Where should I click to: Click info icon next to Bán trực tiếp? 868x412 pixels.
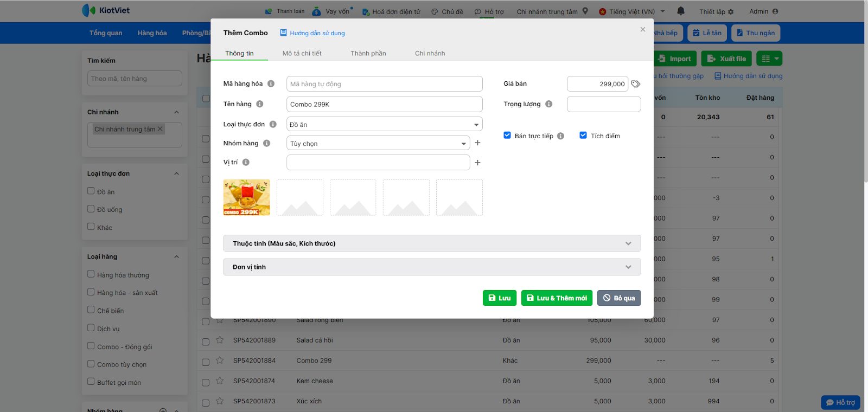tap(560, 136)
